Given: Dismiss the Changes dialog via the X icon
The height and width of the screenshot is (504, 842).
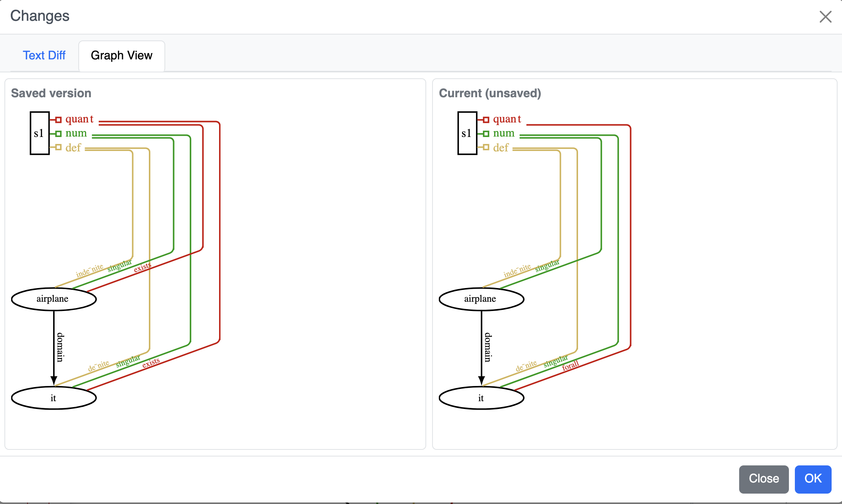Looking at the screenshot, I should click(x=825, y=17).
